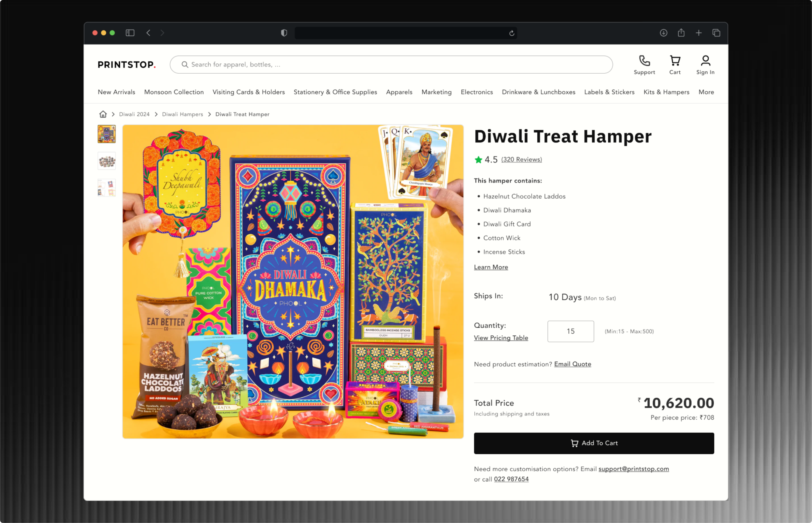812x523 pixels.
Task: Toggle the browser sidebar icon
Action: pos(130,33)
